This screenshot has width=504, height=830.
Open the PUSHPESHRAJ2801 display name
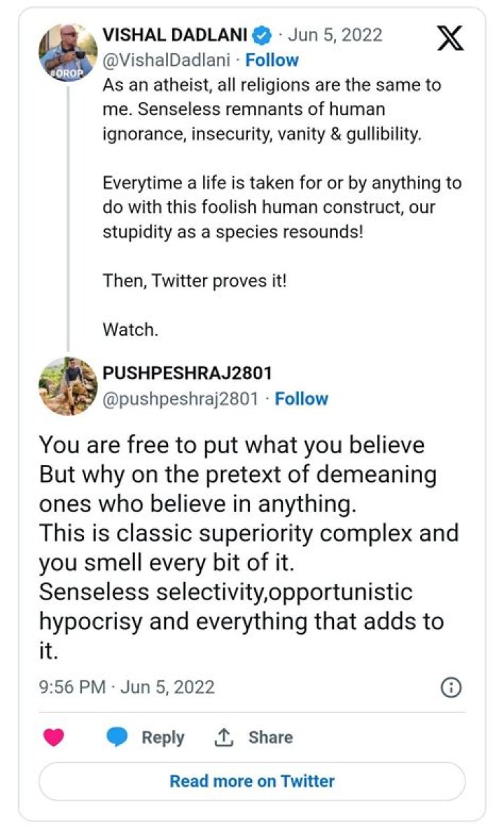[x=187, y=373]
